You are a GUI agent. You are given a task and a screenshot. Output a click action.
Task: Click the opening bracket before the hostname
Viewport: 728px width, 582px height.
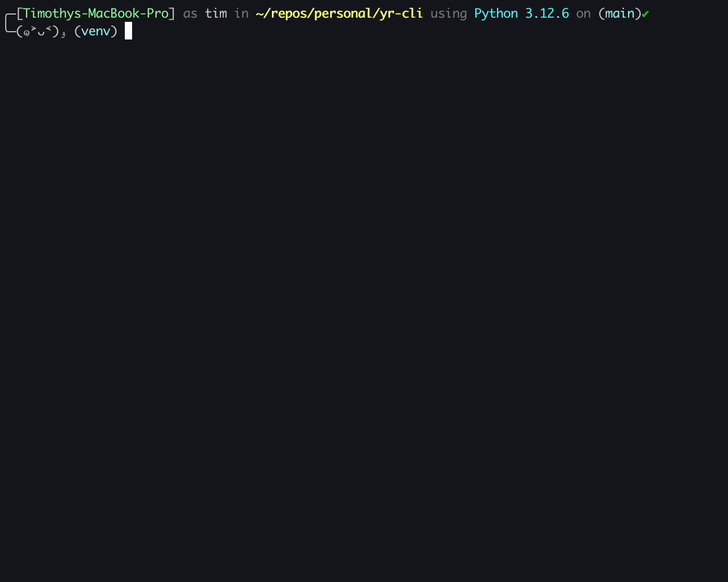pyautogui.click(x=20, y=14)
